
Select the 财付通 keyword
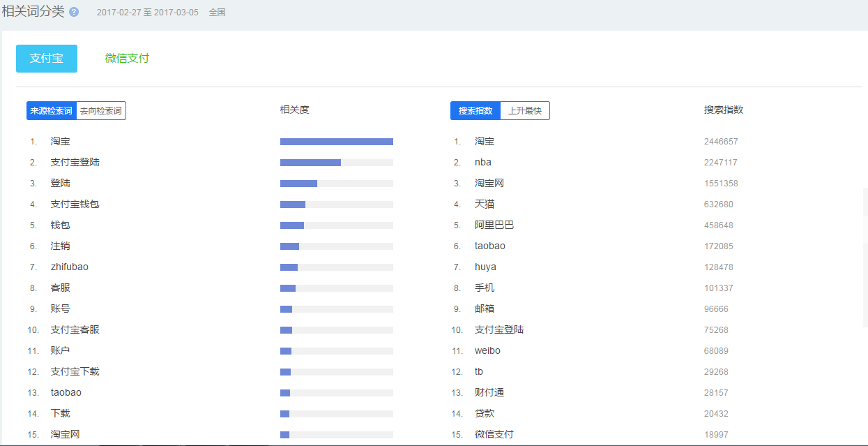(489, 393)
